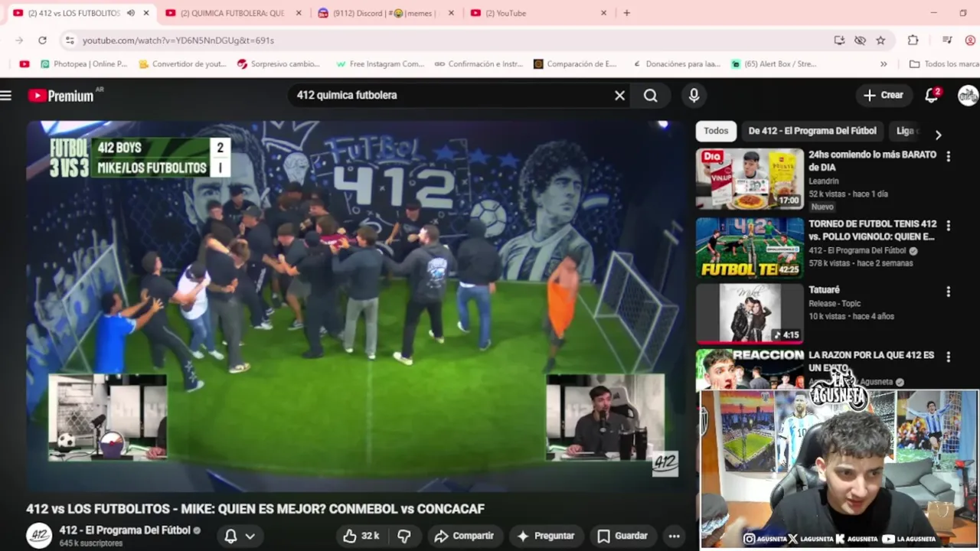Open the 'Todos los marcadores' bookmarks folder
The width and height of the screenshot is (980, 551).
(943, 64)
